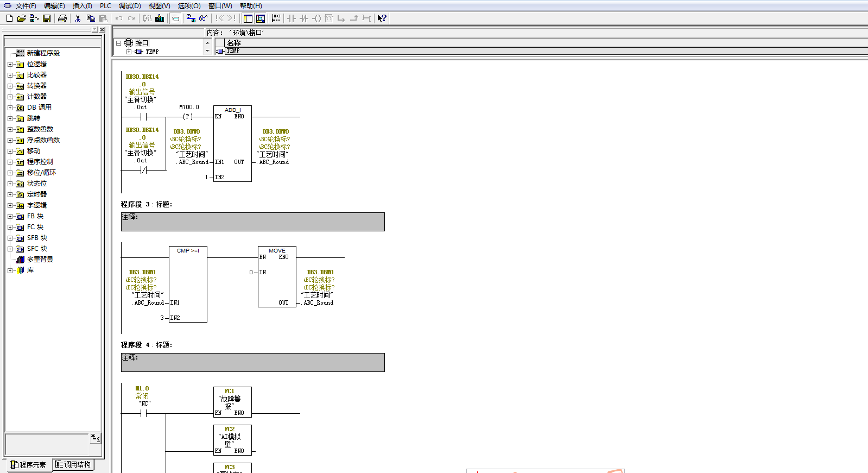Click the Download to PLC icon

pos(160,18)
